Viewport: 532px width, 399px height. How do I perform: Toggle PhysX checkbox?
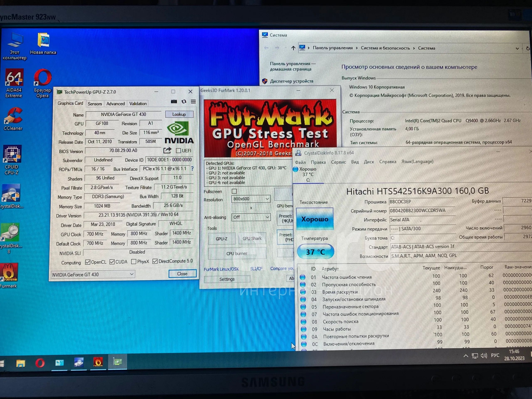click(x=134, y=261)
